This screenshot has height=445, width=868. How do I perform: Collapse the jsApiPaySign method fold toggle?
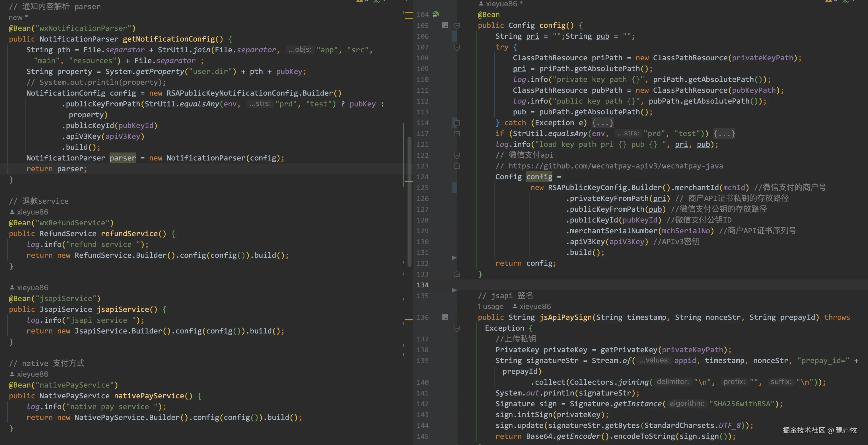(457, 328)
